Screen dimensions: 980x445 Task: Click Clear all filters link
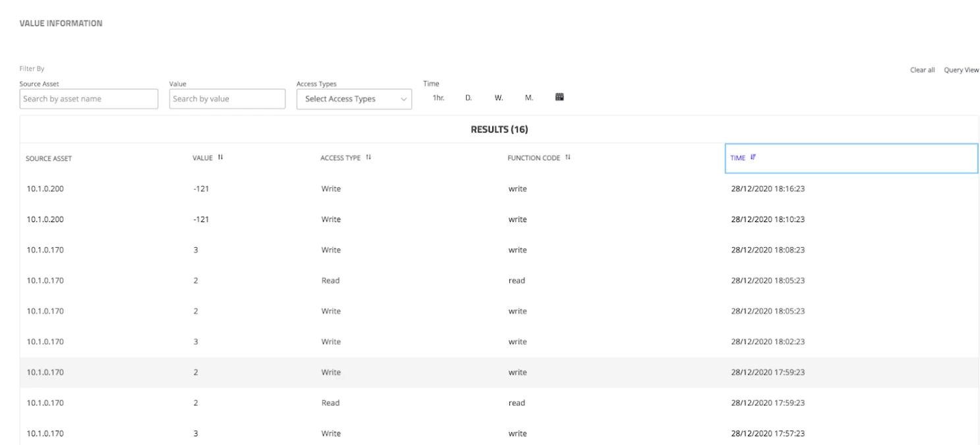[x=922, y=70]
